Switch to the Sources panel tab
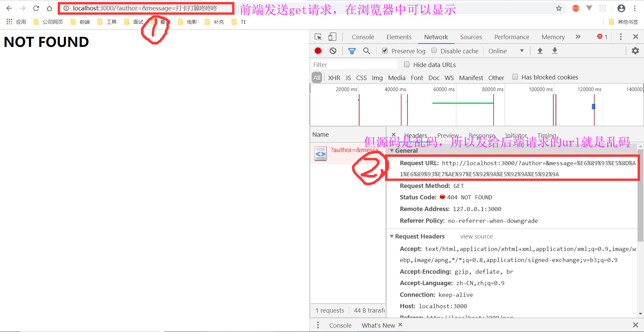The width and height of the screenshot is (644, 332). pyautogui.click(x=471, y=37)
